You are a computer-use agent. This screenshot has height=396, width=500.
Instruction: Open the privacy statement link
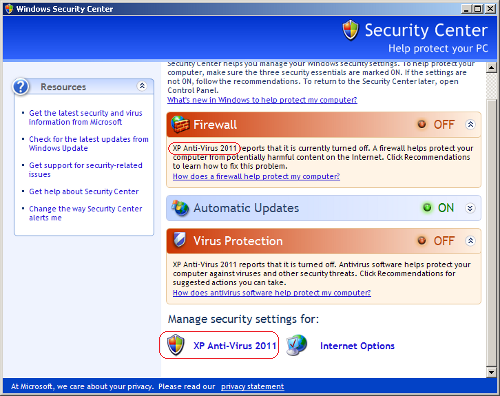point(253,386)
